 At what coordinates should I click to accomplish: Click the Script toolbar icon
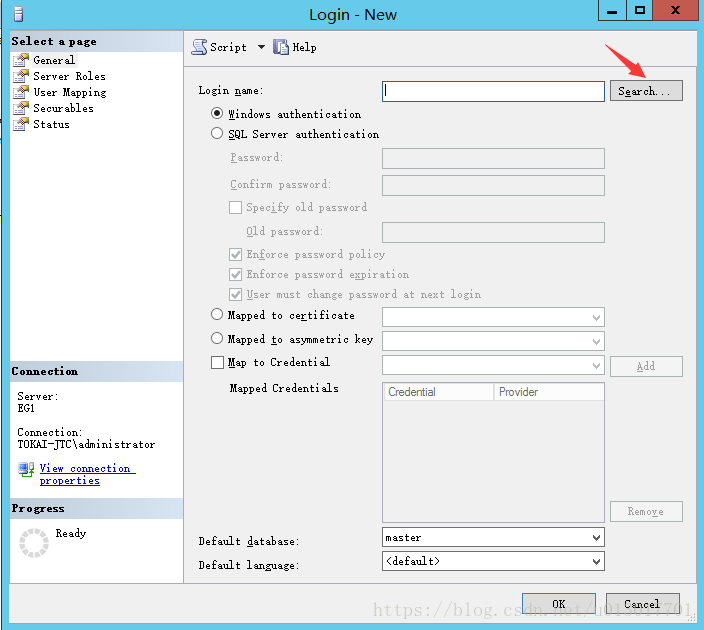click(x=199, y=47)
